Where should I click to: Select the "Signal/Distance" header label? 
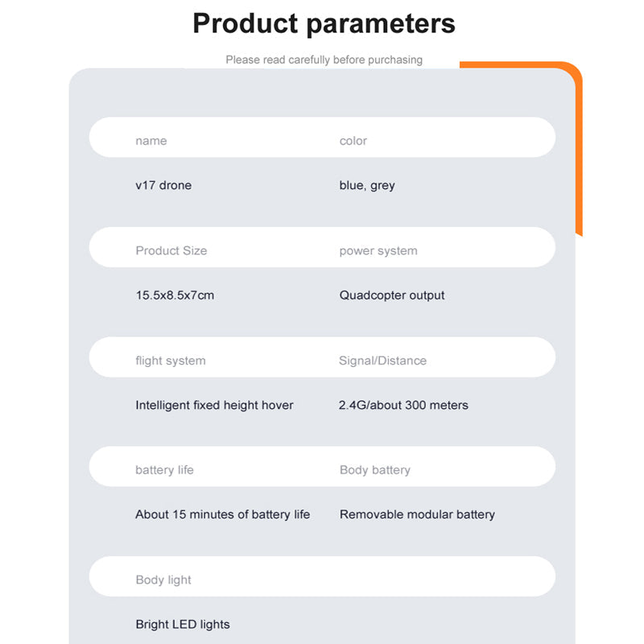tap(382, 361)
